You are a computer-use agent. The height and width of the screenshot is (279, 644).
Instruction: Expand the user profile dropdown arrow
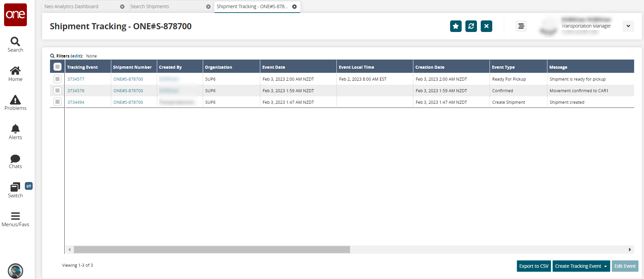[628, 26]
